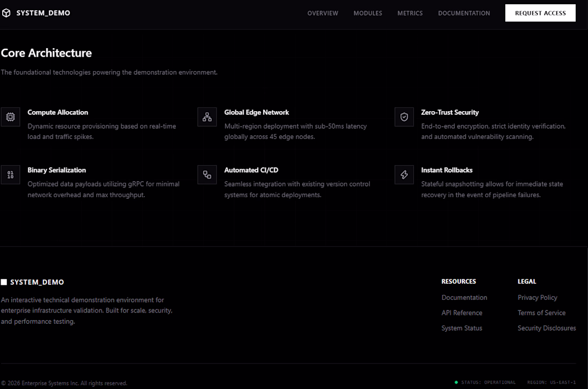Click the Zero-Trust Security title
This screenshot has width=588, height=389.
[x=450, y=112]
